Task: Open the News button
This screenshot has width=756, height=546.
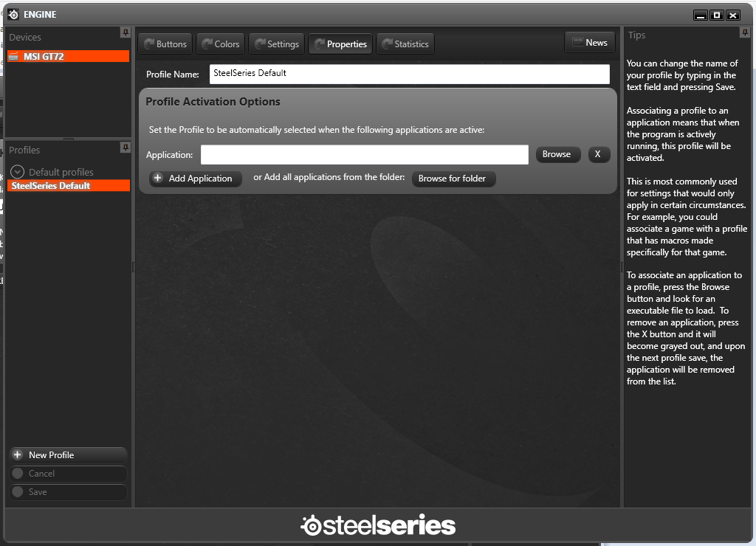Action: (x=590, y=42)
